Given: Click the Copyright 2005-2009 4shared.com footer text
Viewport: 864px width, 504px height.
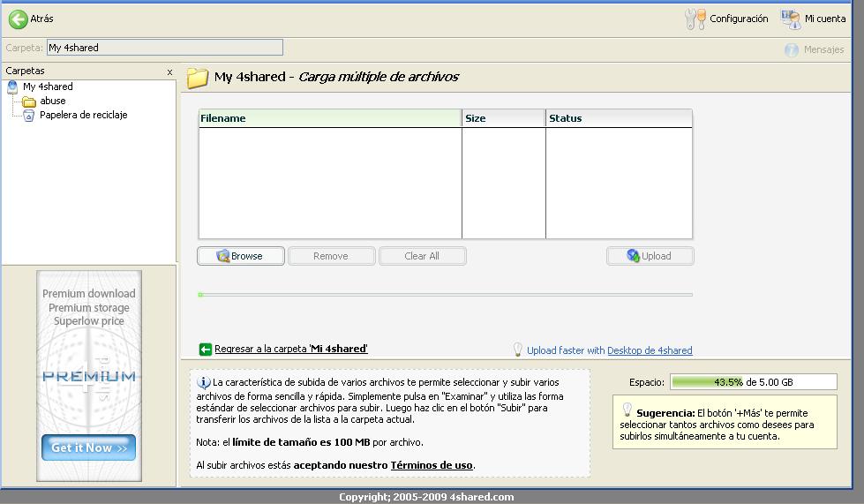Looking at the screenshot, I should 426,497.
